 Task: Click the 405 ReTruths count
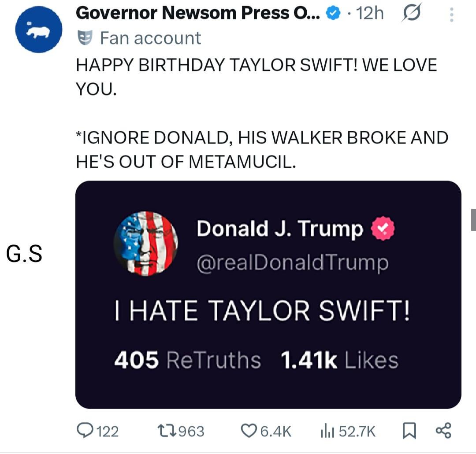click(187, 360)
